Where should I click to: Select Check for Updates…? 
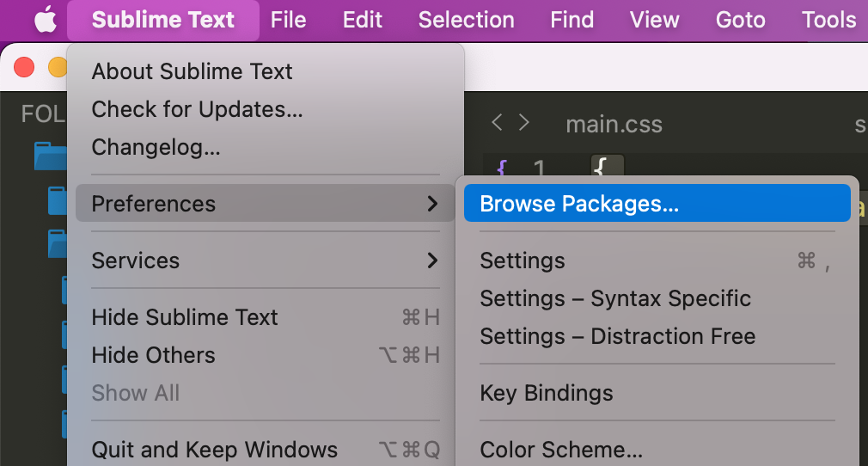coord(197,109)
